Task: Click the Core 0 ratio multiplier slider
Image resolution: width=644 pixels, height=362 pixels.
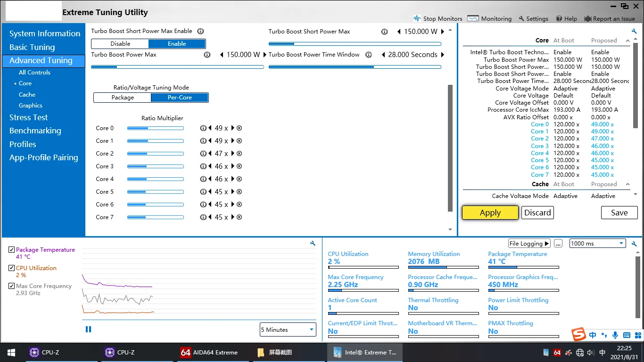Action: pos(155,128)
